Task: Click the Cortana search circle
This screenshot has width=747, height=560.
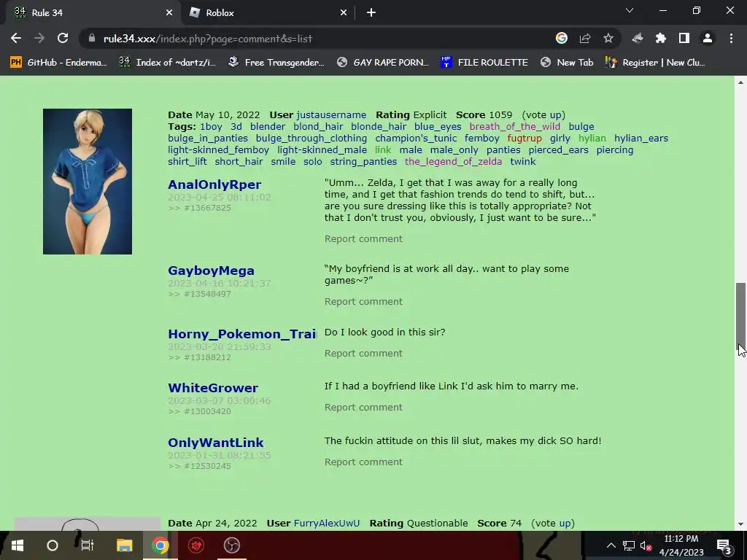Action: click(x=53, y=545)
